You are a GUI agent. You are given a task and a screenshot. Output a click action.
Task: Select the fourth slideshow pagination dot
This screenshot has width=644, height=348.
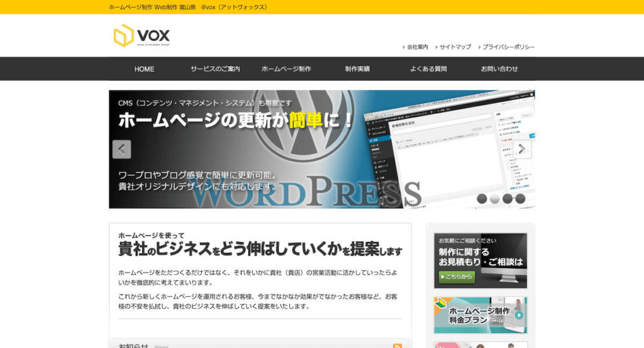pos(520,199)
